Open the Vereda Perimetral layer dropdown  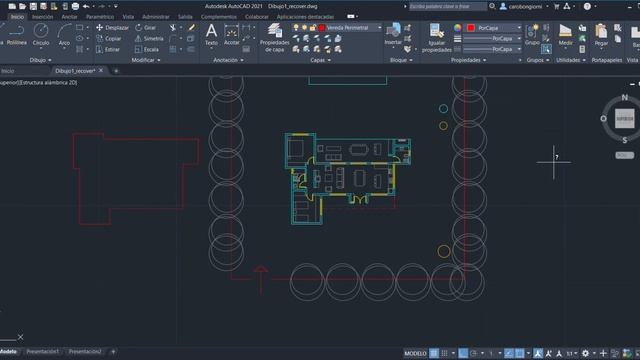click(x=337, y=28)
